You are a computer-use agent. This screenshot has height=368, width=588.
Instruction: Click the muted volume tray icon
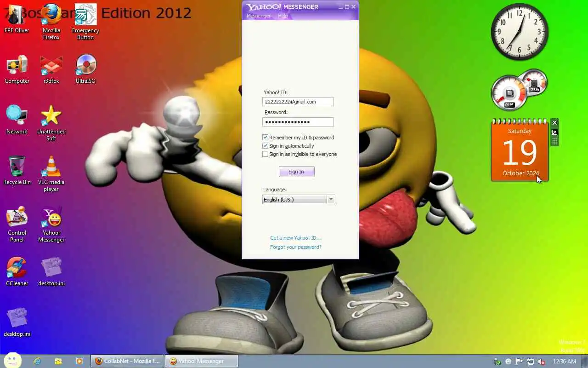542,362
